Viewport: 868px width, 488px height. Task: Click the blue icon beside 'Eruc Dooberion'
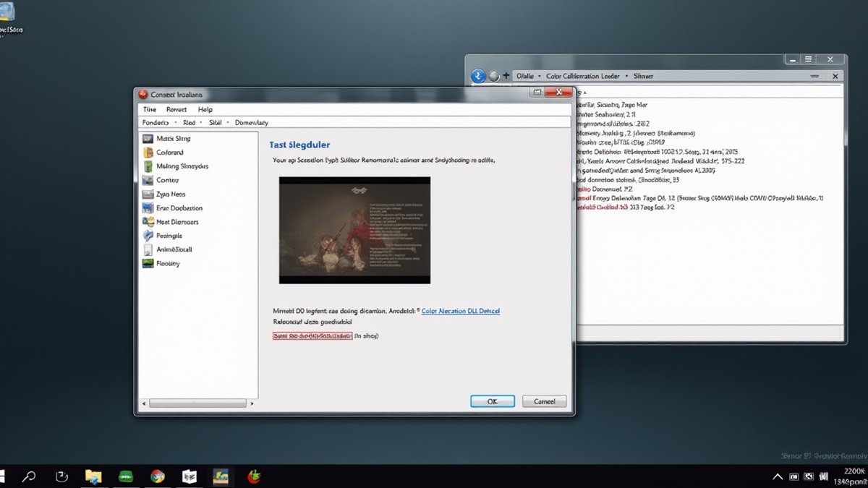coord(147,208)
